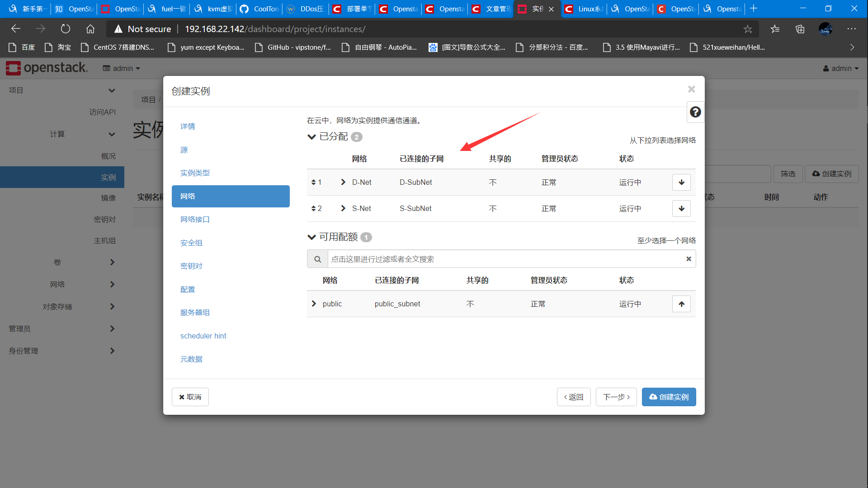Open the admin project selector dropdown
The width and height of the screenshot is (868, 488).
point(121,68)
